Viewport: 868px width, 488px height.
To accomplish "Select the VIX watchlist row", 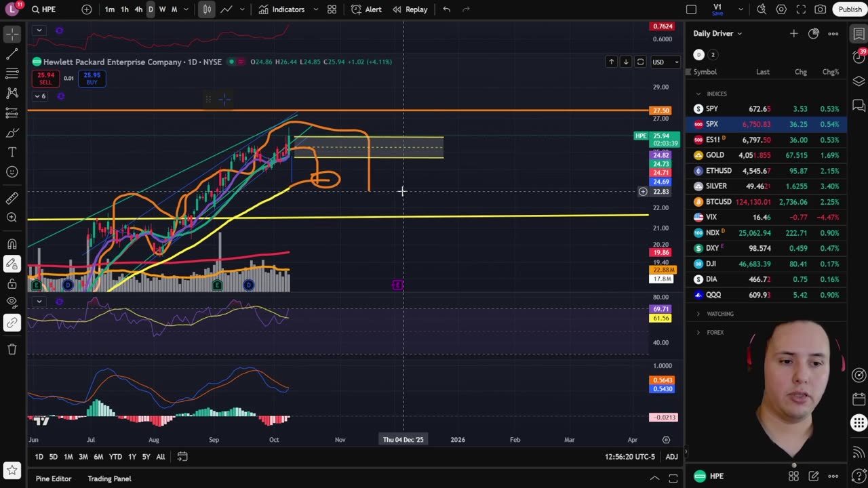I will tap(766, 217).
